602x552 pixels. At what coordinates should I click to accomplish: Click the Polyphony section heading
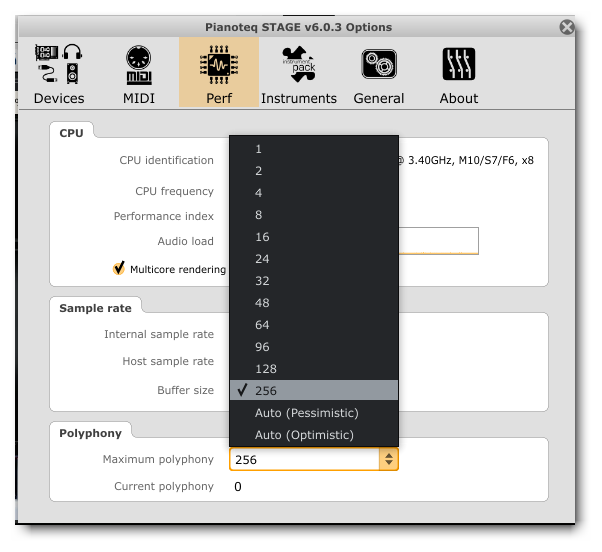tap(90, 433)
